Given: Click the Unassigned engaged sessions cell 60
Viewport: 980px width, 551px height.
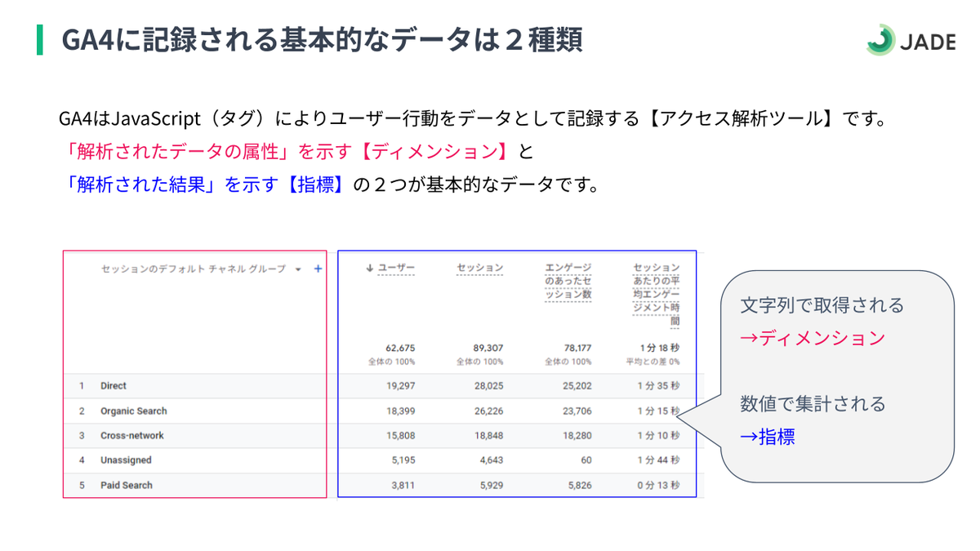Looking at the screenshot, I should pos(586,460).
